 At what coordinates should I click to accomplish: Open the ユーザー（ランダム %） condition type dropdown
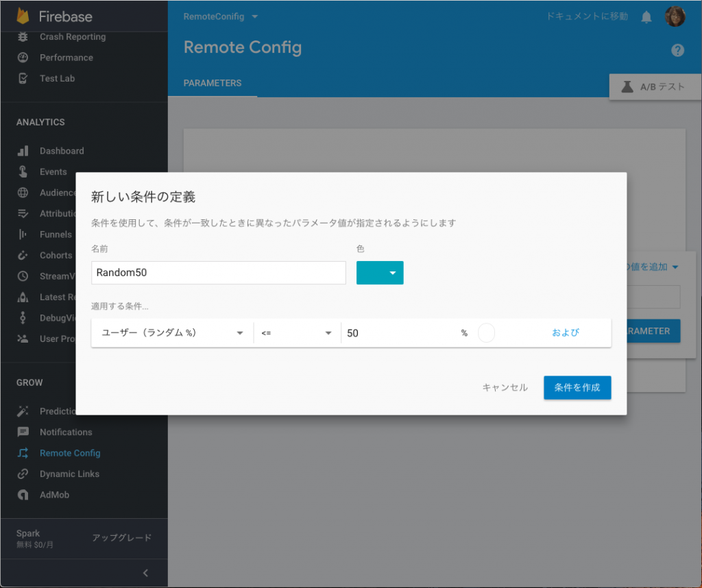click(x=172, y=333)
